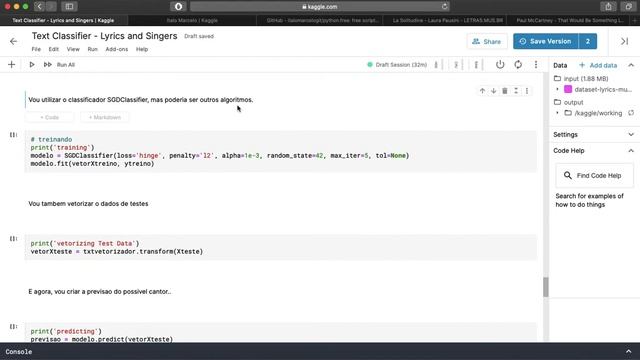Collapse the Code Help section
Viewport: 640px width, 360px height.
tap(631, 151)
